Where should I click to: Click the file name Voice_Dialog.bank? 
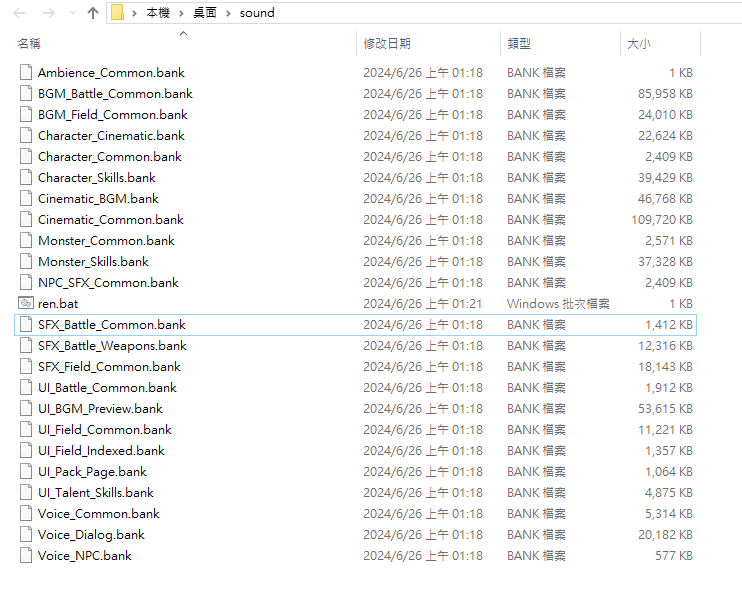(91, 534)
